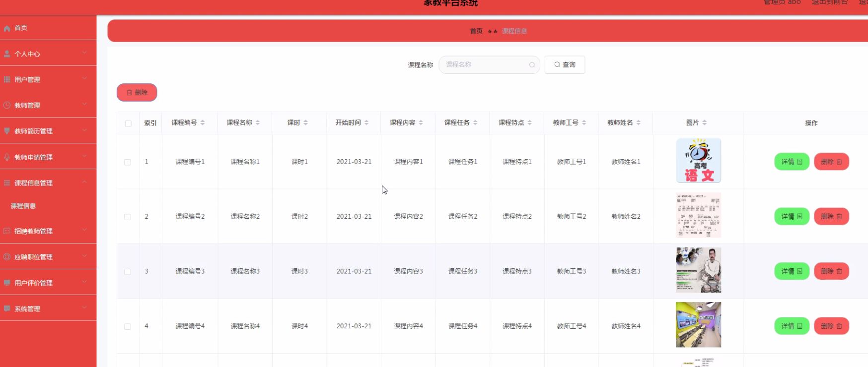Image resolution: width=868 pixels, height=367 pixels.
Task: Click 删除 for course row 4
Action: (x=832, y=326)
